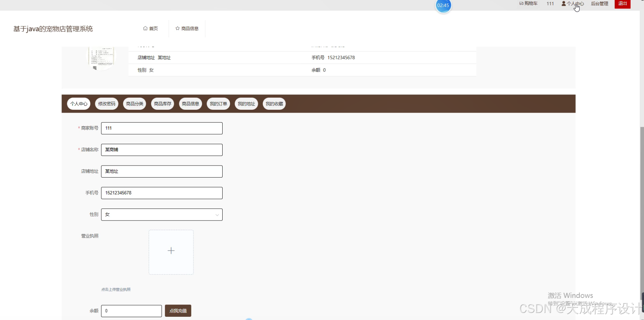644x320 pixels.
Task: Switch to the 我的收藏 tab
Action: 274,104
